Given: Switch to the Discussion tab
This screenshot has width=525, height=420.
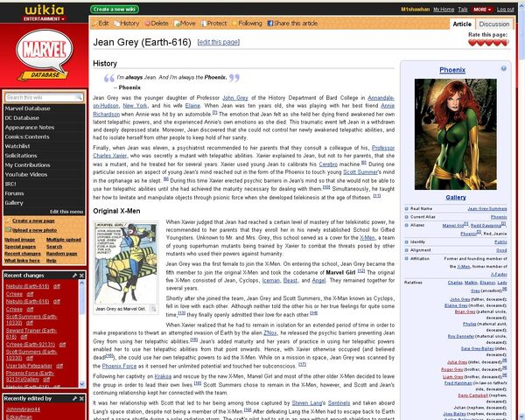Looking at the screenshot, I should (x=493, y=24).
